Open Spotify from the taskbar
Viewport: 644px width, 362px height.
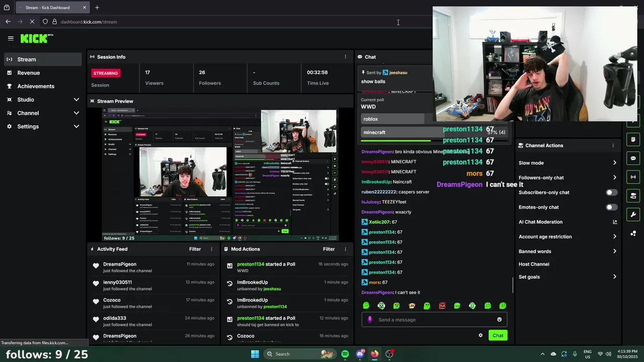345,354
